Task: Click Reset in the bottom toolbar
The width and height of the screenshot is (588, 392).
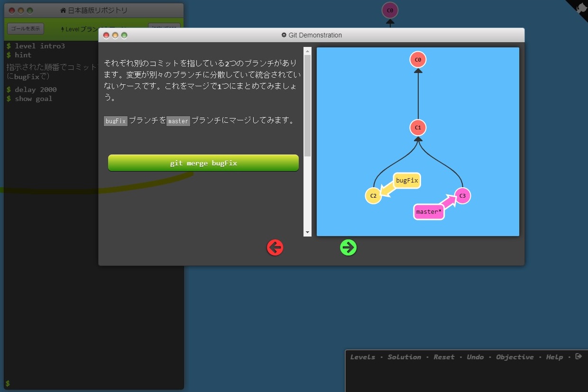Action: (444, 357)
